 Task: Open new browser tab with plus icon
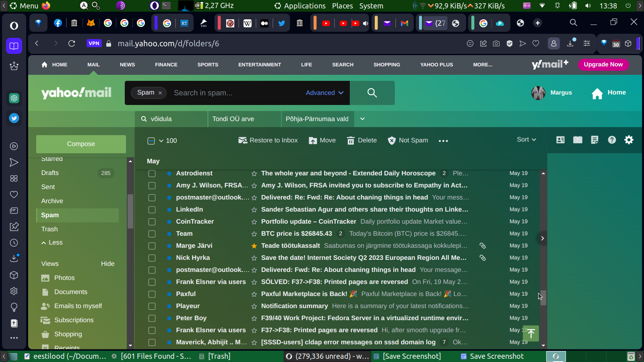[538, 23]
